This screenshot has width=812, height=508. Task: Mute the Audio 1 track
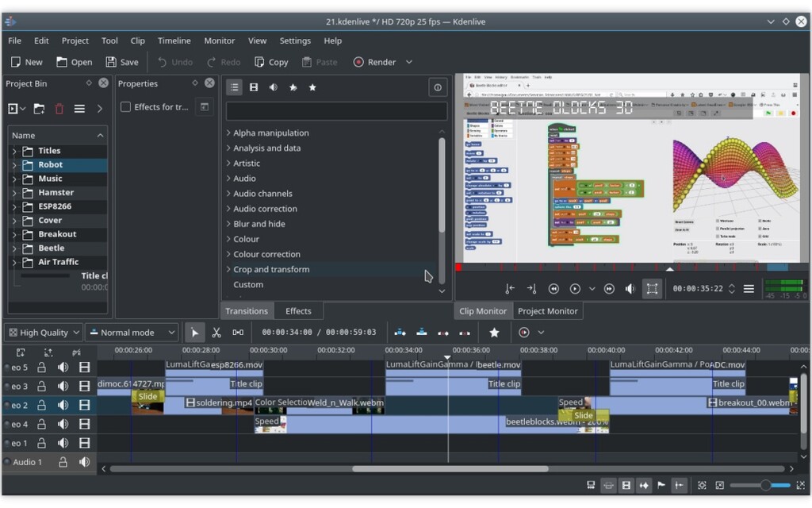coord(83,461)
